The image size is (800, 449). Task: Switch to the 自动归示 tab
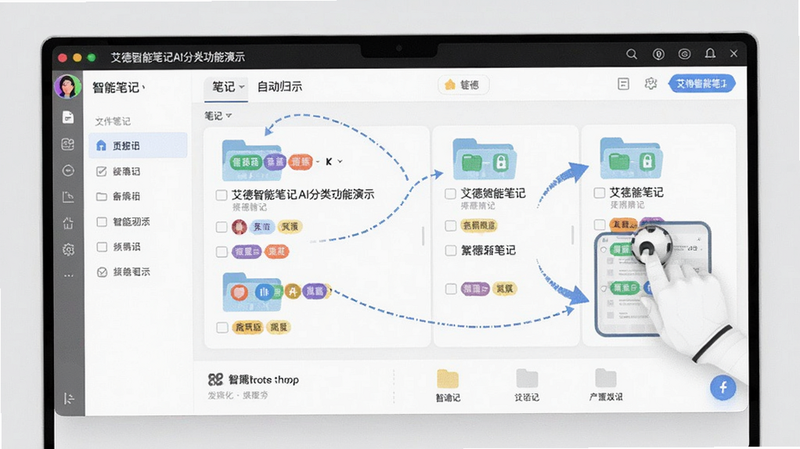(x=280, y=87)
